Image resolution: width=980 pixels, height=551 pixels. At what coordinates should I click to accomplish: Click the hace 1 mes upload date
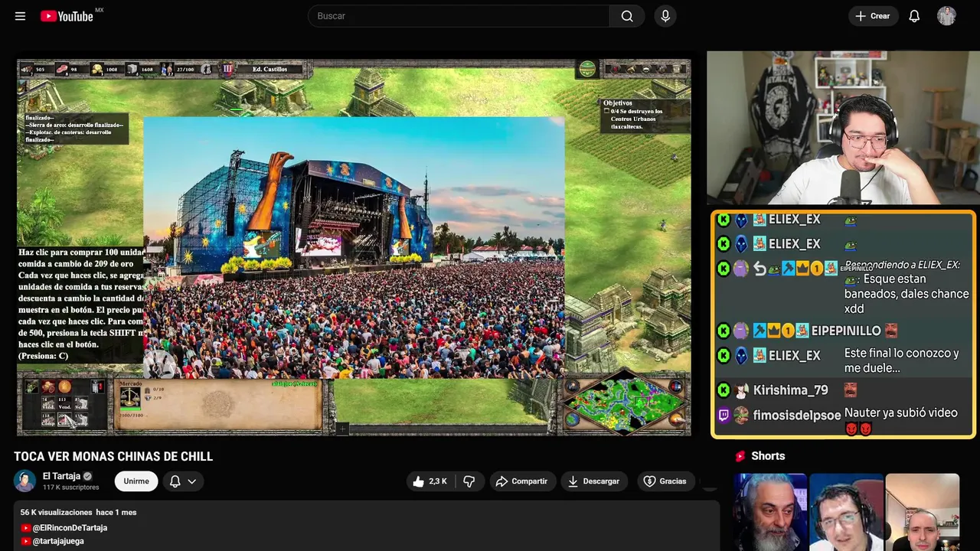116,512
